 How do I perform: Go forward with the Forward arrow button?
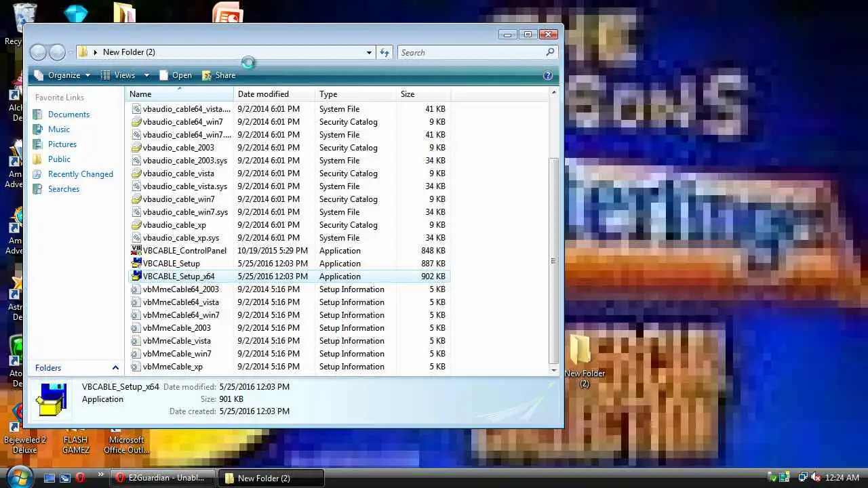[x=57, y=52]
